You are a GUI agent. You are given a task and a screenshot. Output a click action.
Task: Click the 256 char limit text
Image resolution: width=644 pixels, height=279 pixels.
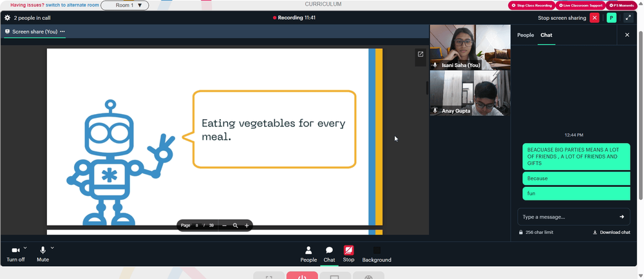(x=539, y=232)
